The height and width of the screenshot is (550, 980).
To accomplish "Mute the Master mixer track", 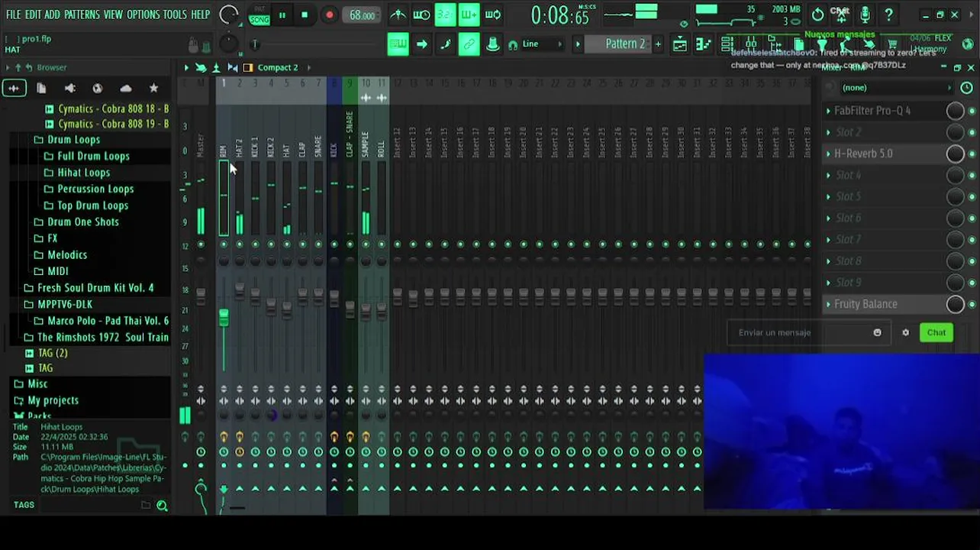I will pos(201,244).
